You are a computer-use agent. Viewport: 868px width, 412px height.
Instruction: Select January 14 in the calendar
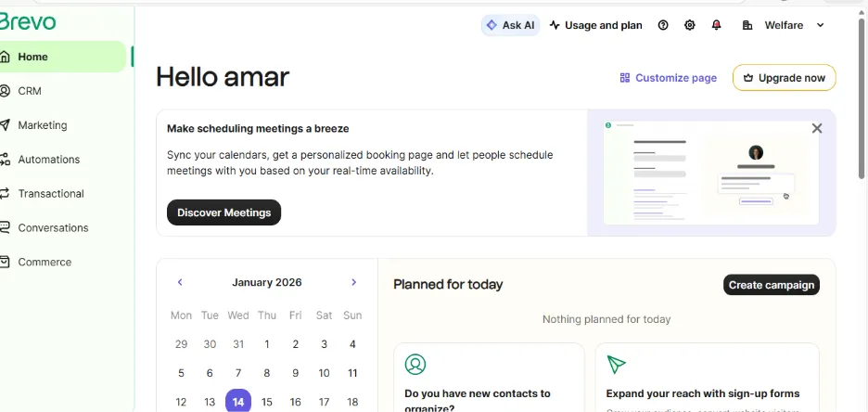tap(238, 402)
